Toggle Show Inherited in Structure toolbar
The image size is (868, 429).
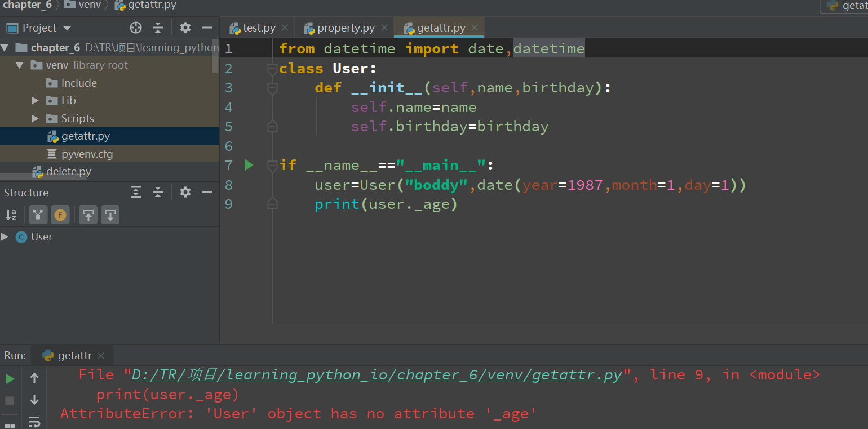coord(38,215)
